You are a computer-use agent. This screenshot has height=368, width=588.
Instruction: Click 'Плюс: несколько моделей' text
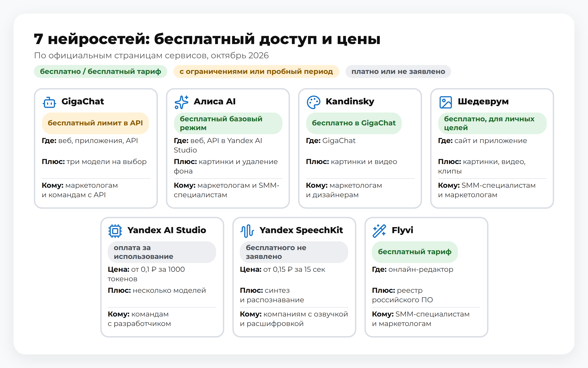(157, 290)
